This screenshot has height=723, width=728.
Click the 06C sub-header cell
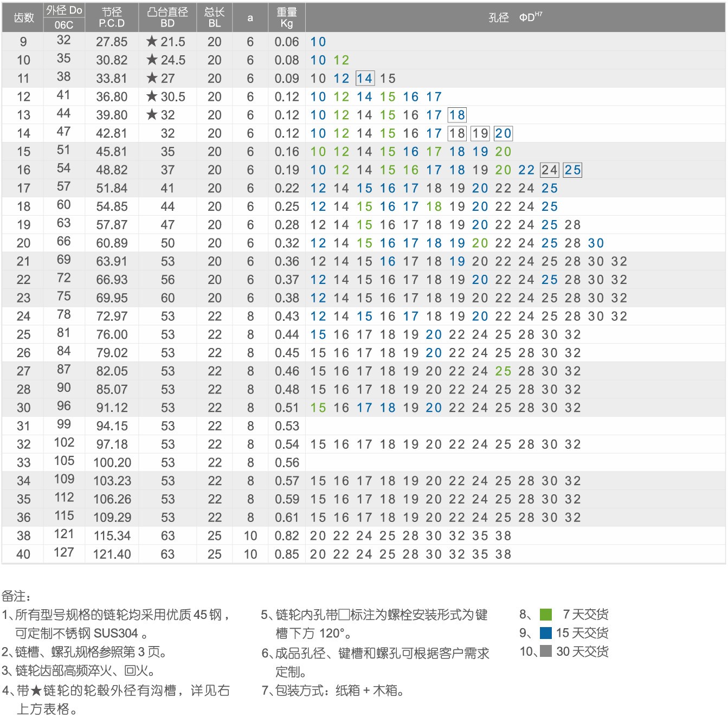click(x=64, y=25)
